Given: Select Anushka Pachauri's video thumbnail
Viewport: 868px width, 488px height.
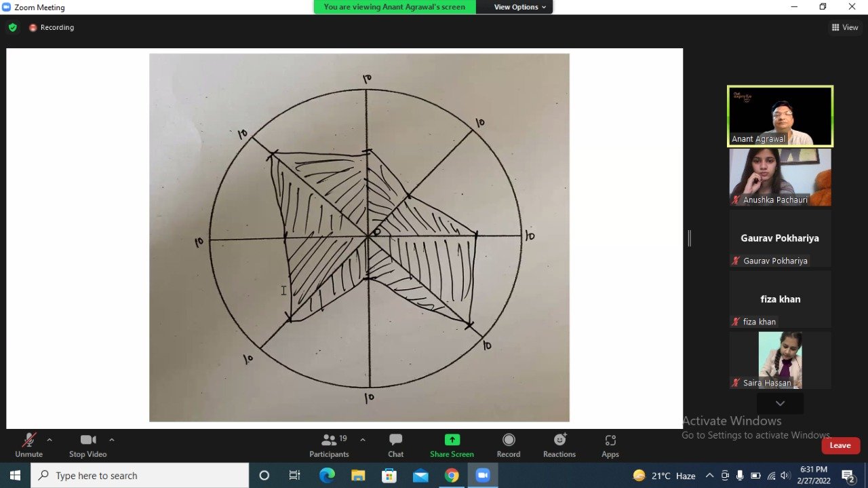Looking at the screenshot, I should [780, 177].
